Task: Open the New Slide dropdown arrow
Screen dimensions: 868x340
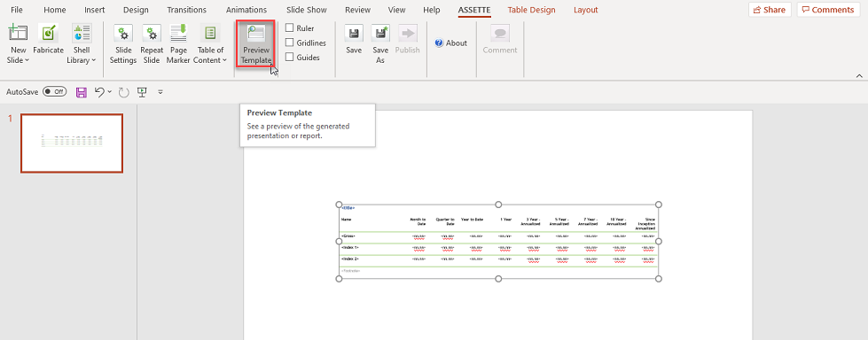Action: 27,60
